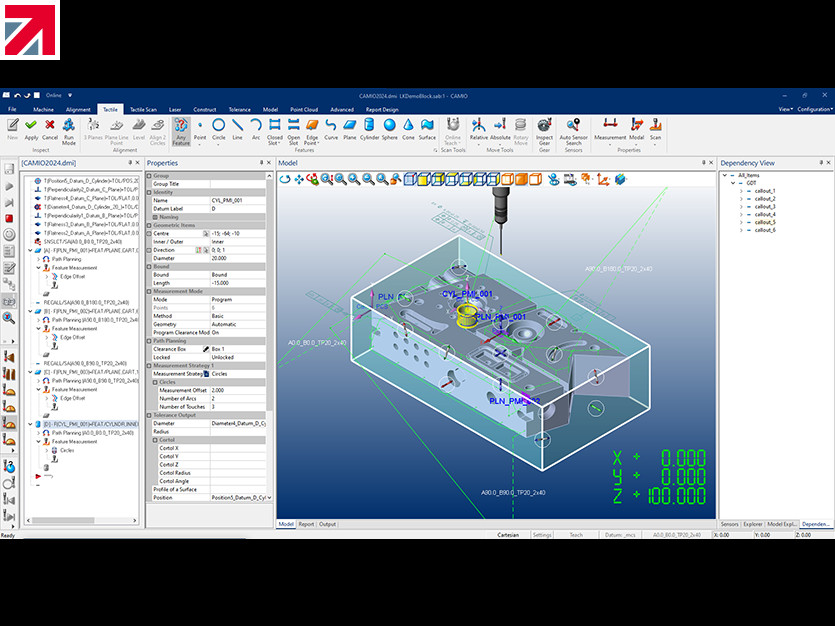Switch to the Alignment ribbon tab

[x=78, y=109]
